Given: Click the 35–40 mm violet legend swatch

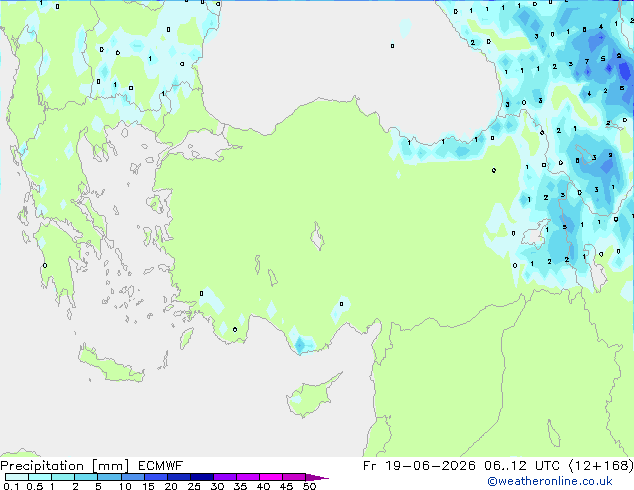Looking at the screenshot, I should point(247,477).
